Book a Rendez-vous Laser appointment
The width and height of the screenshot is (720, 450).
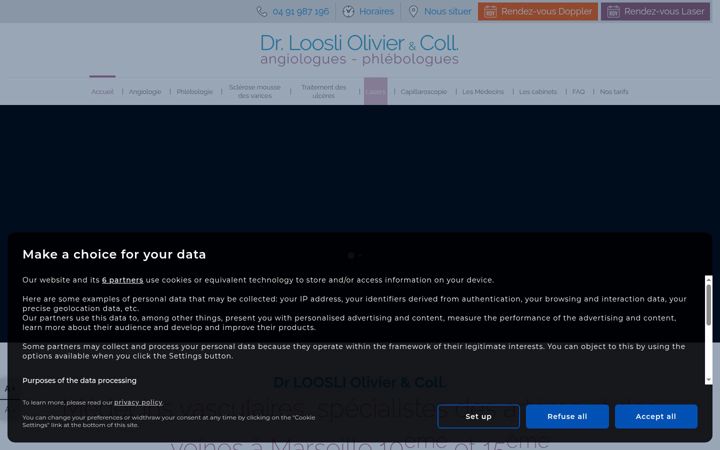tap(655, 11)
